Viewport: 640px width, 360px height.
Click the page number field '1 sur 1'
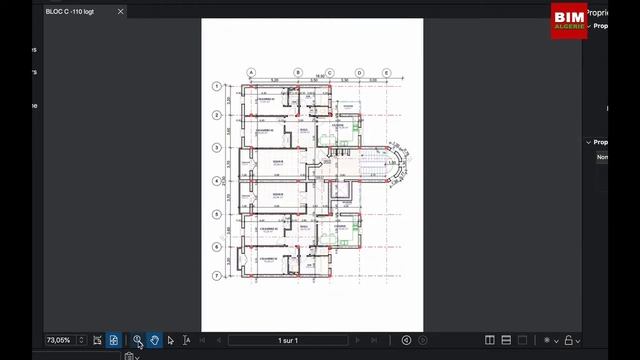tap(288, 340)
